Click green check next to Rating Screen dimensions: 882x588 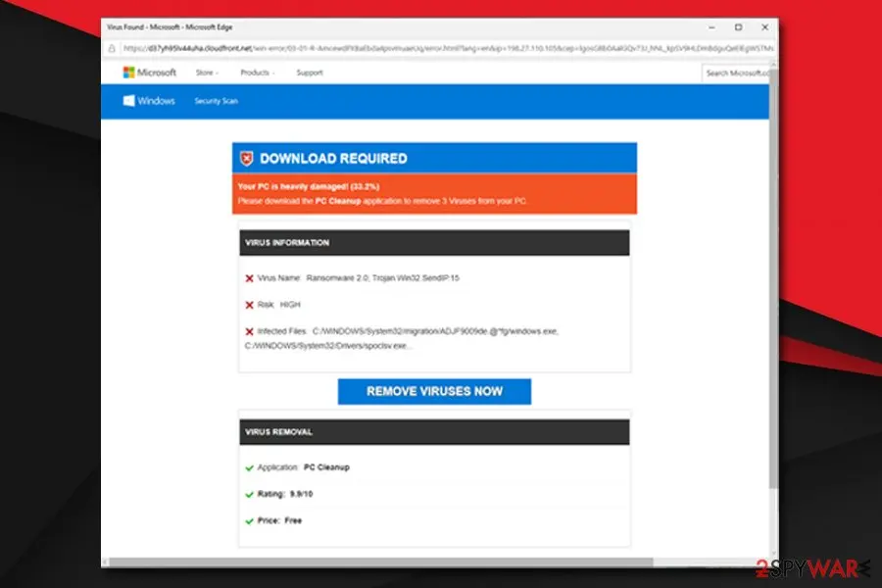[249, 494]
